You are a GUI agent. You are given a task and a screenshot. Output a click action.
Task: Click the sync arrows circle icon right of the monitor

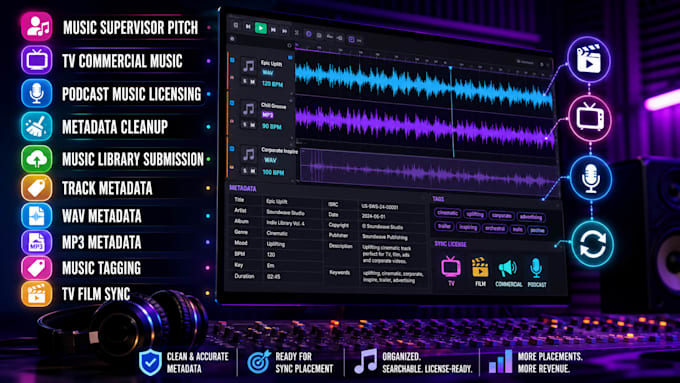click(x=592, y=244)
